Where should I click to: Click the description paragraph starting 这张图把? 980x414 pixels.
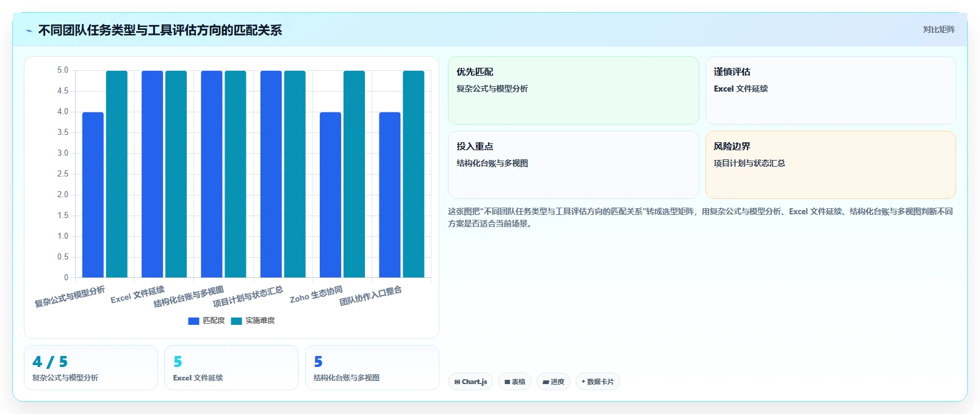click(x=701, y=217)
